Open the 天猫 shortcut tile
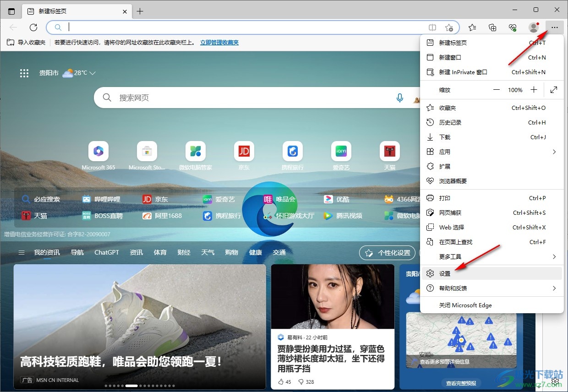This screenshot has height=392, width=568. (x=390, y=156)
